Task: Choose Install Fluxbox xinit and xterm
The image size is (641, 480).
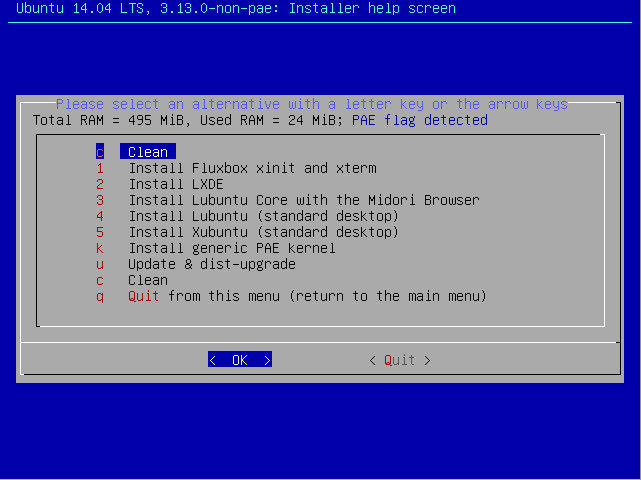Action: point(252,168)
